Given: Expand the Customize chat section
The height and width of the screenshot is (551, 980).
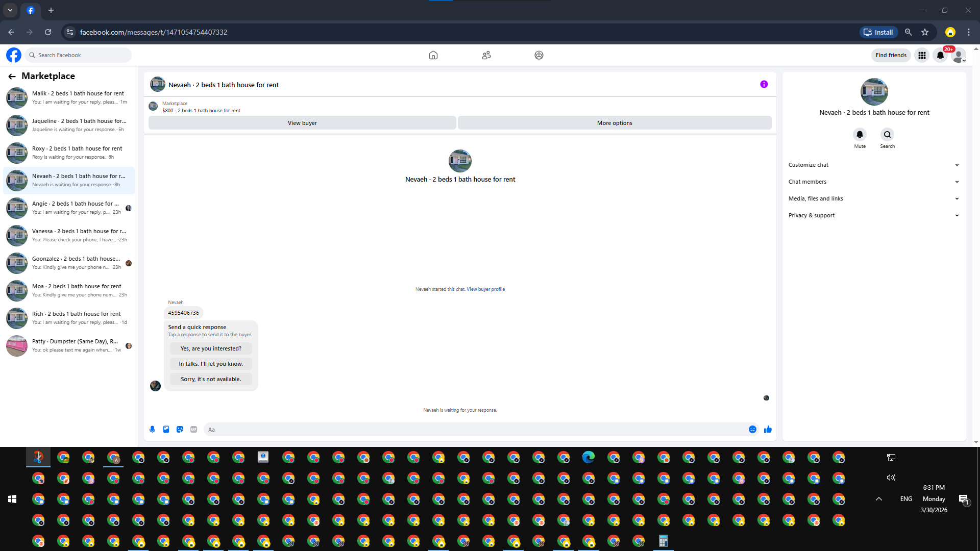Looking at the screenshot, I should [x=873, y=165].
